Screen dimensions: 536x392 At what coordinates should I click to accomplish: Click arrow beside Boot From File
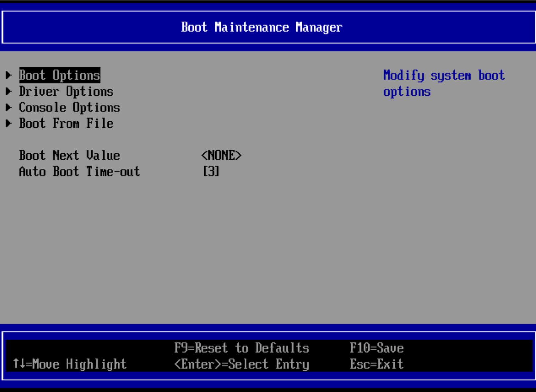(x=9, y=123)
